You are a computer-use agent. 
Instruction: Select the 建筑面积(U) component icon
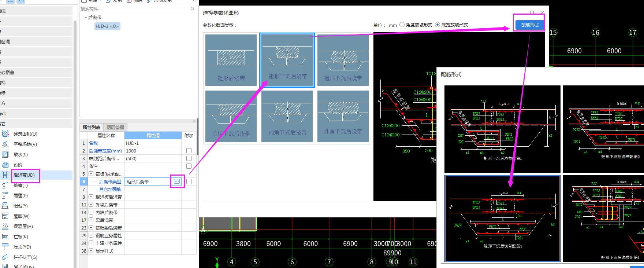tap(5, 134)
